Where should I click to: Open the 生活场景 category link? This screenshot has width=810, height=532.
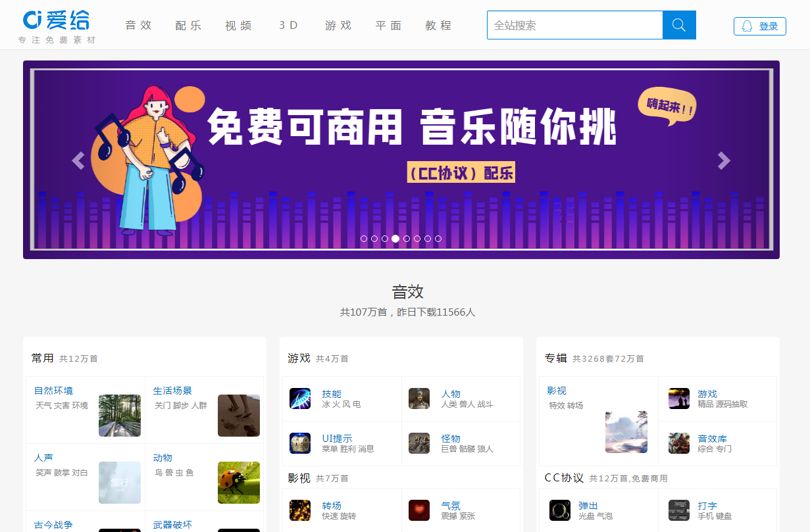coord(173,391)
